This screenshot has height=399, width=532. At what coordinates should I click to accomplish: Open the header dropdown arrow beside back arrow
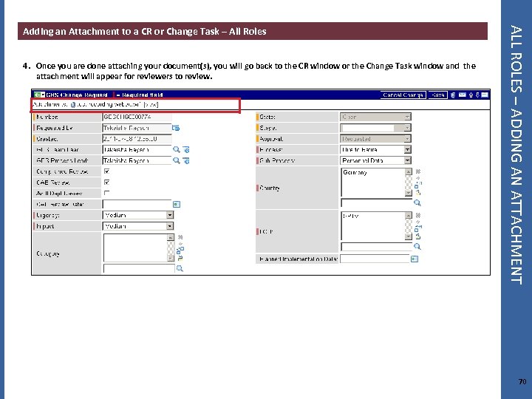pyautogui.click(x=43, y=95)
